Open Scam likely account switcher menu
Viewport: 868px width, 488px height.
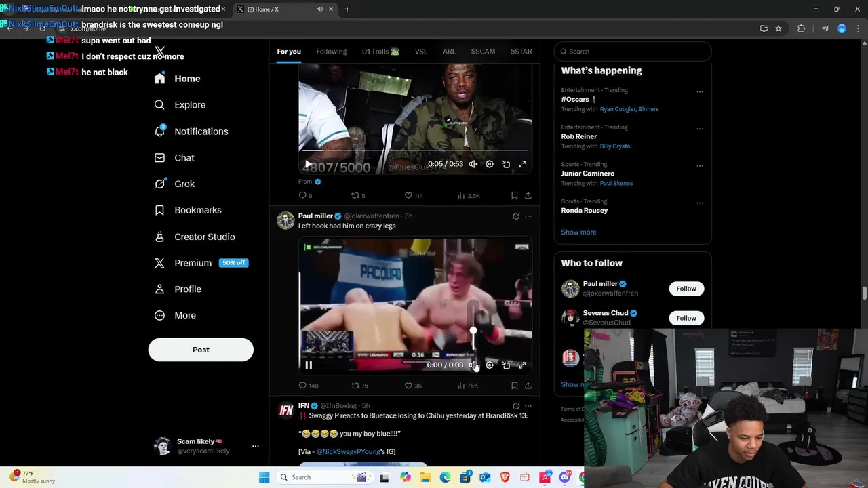[256, 446]
